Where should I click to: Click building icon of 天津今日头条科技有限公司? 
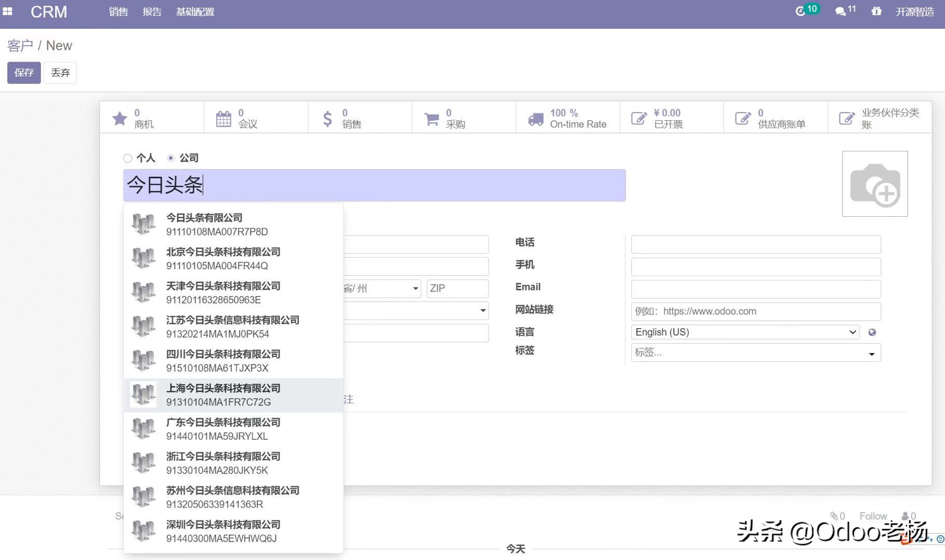143,292
